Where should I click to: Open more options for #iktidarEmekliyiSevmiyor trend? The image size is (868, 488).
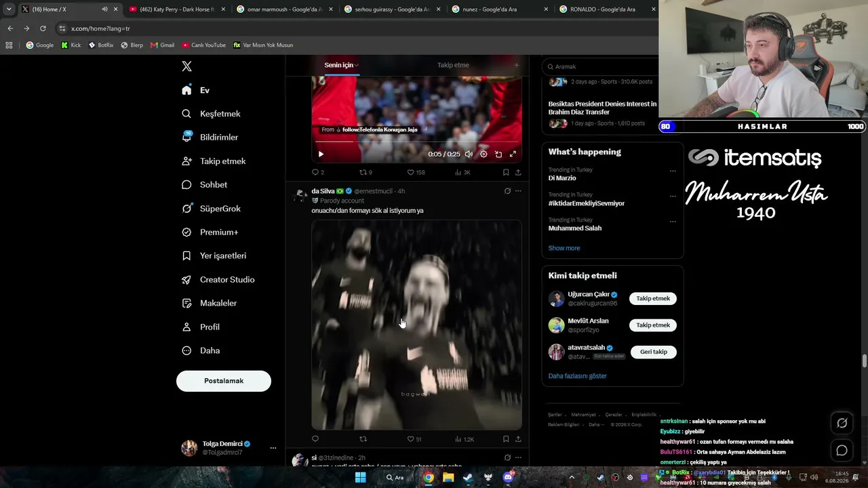[673, 196]
